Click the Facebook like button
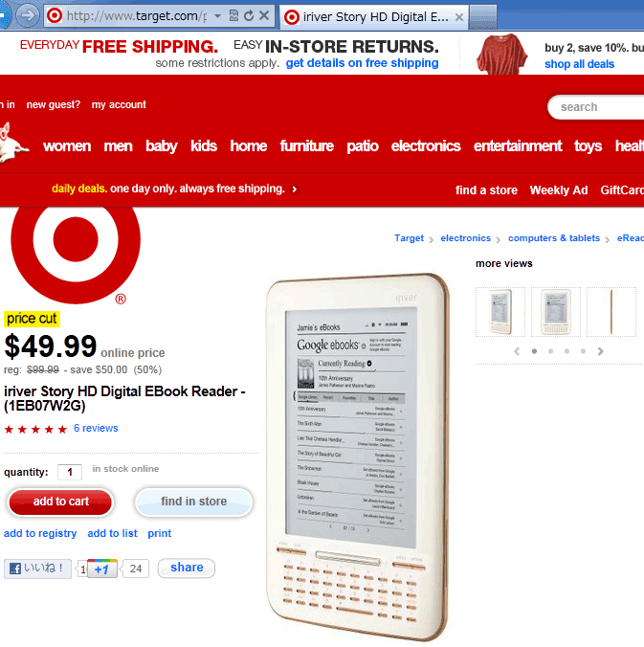Image resolution: width=644 pixels, height=647 pixels. pyautogui.click(x=37, y=569)
